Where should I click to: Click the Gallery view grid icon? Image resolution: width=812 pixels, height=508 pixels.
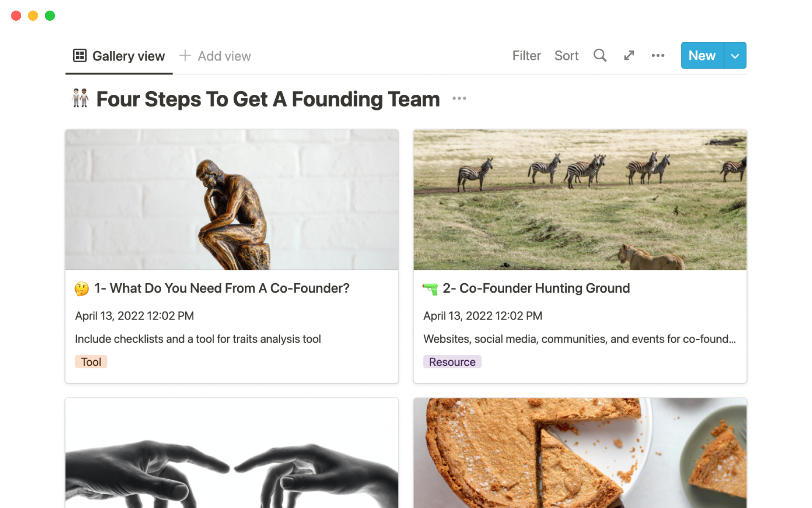[80, 55]
